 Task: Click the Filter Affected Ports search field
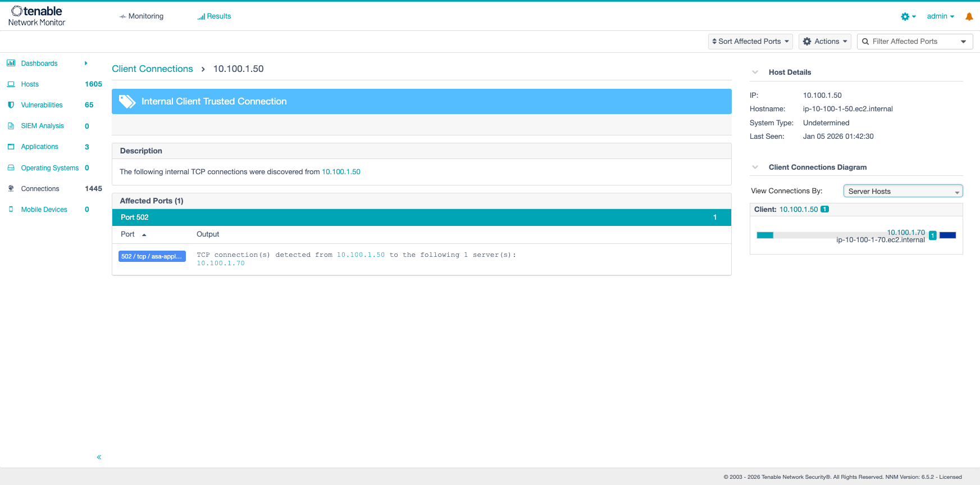[x=910, y=42]
